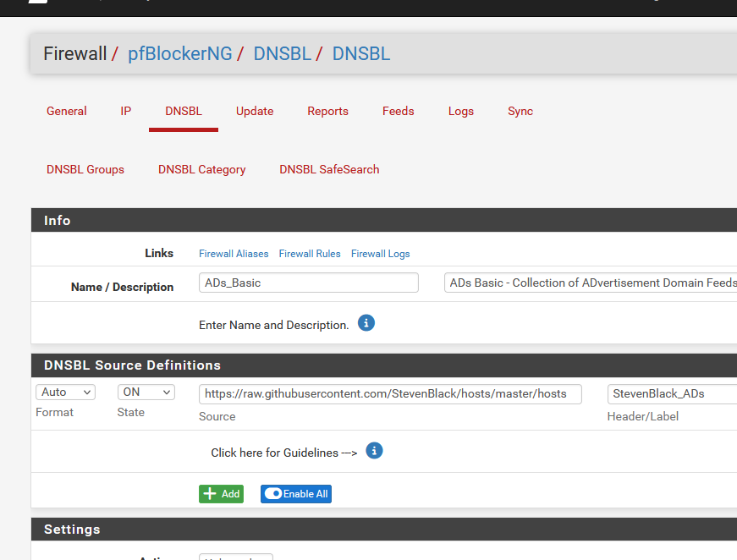Switch to the General tab
This screenshot has height=560, width=737.
point(67,111)
